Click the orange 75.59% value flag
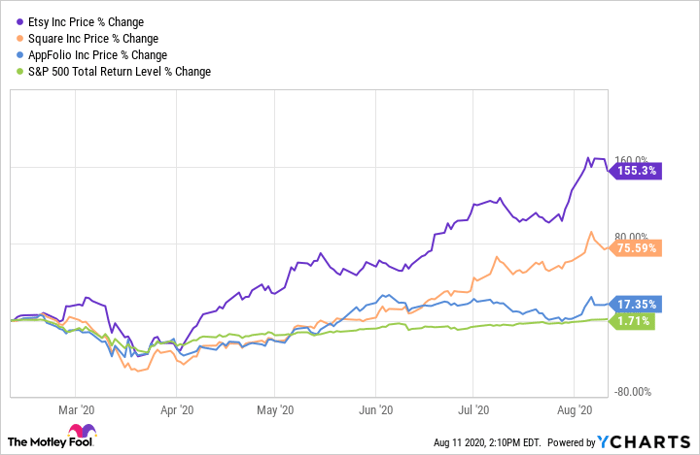Image resolution: width=700 pixels, height=455 pixels. [635, 249]
